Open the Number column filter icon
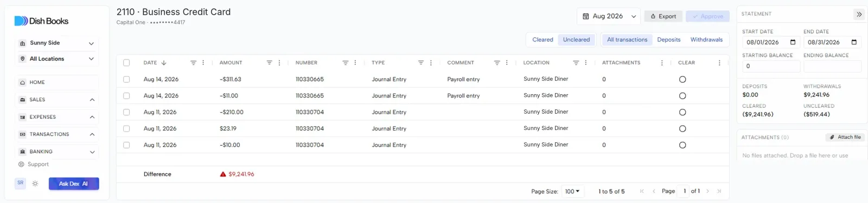The width and height of the screenshot is (868, 203). [x=345, y=63]
